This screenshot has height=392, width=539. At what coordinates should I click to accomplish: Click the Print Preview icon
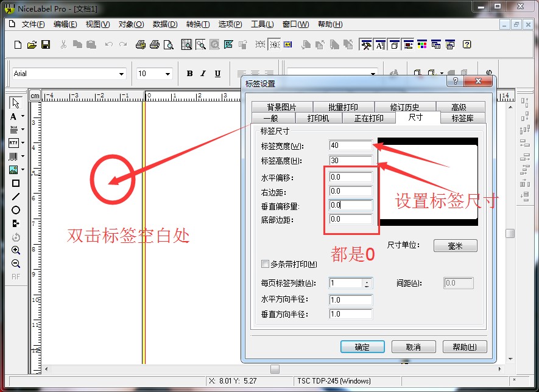pos(169,44)
